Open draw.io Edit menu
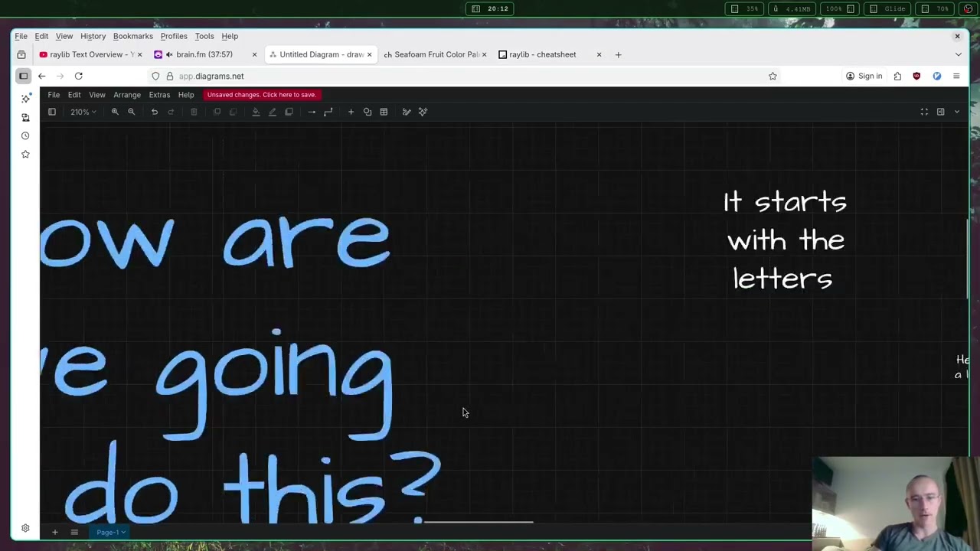This screenshot has height=551, width=980. click(74, 95)
